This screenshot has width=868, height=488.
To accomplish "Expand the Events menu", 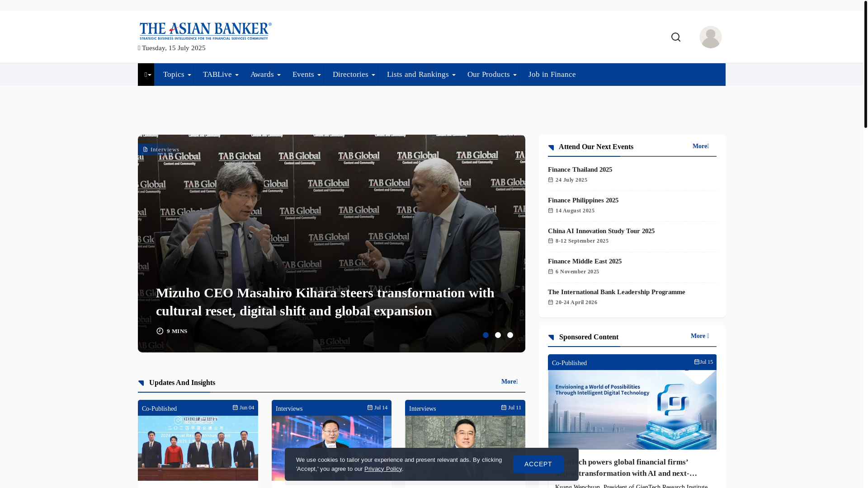I will pos(306,75).
